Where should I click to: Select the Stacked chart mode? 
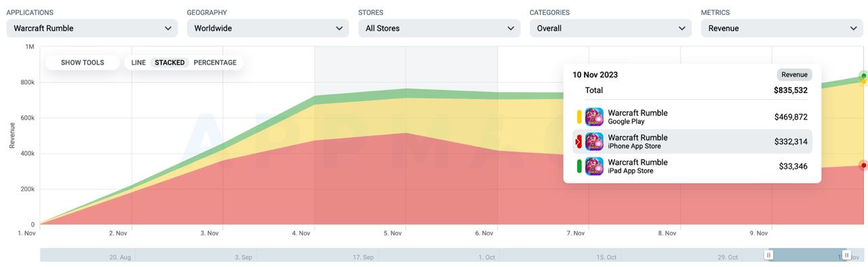point(170,63)
